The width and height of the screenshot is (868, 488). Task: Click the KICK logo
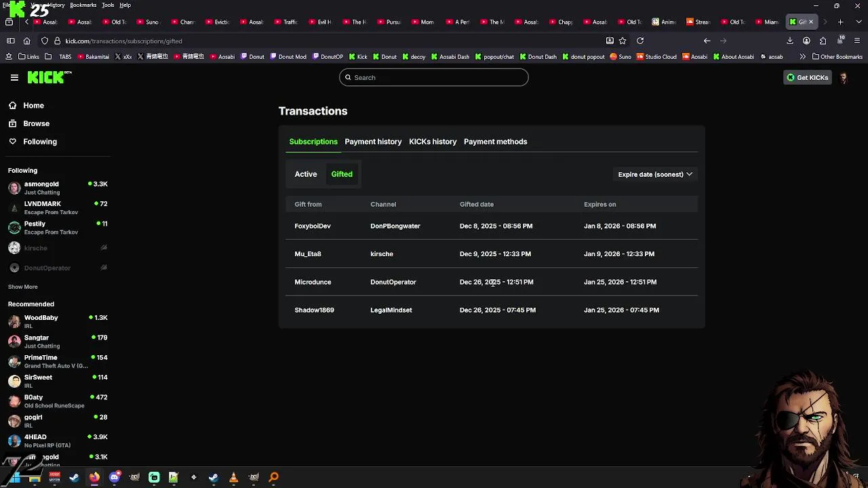coord(48,77)
